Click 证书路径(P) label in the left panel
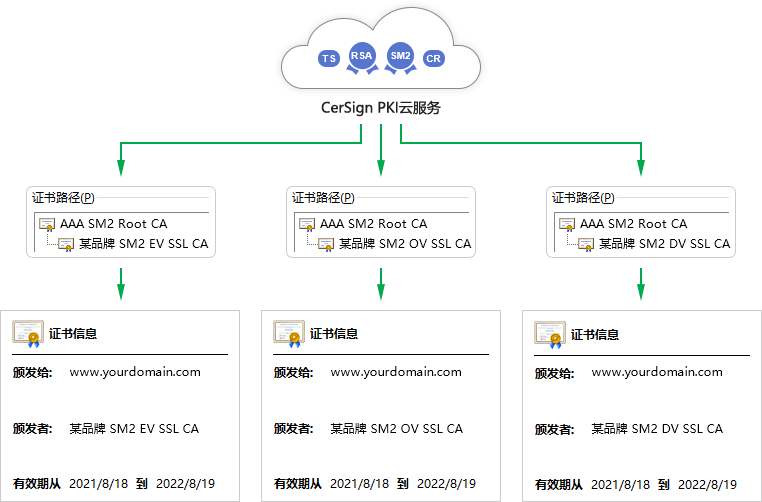The height and width of the screenshot is (502, 762). click(x=64, y=198)
